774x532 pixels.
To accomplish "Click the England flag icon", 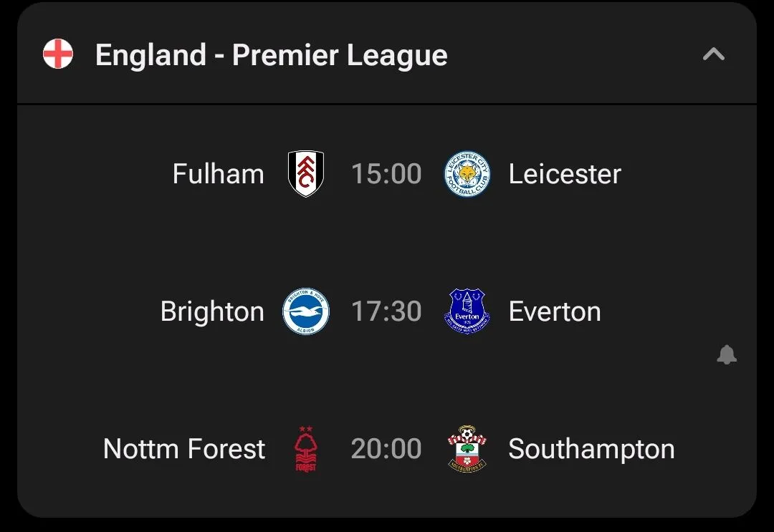I will (58, 54).
